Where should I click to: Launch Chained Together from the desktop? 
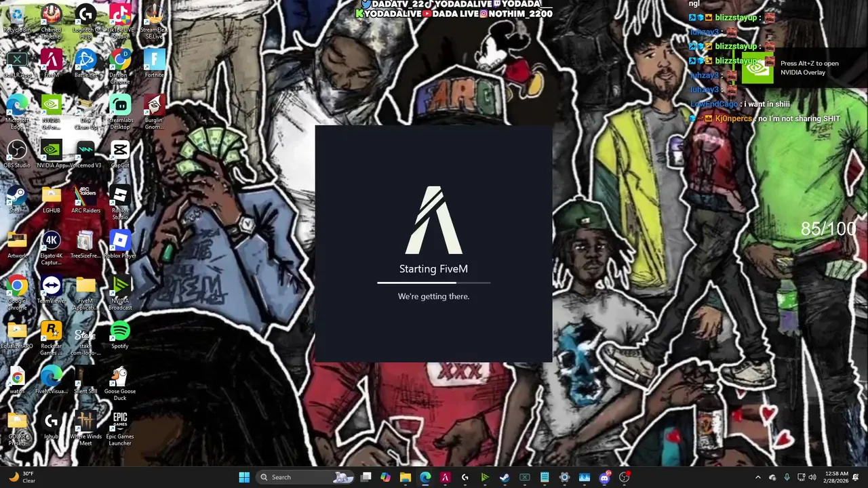pyautogui.click(x=52, y=22)
